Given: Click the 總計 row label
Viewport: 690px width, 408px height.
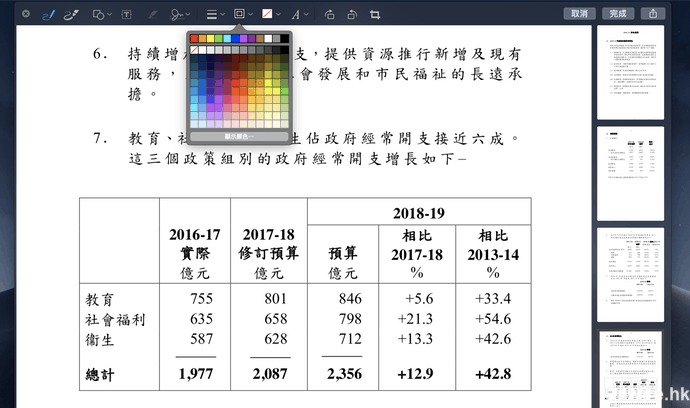Looking at the screenshot, I should (x=99, y=375).
